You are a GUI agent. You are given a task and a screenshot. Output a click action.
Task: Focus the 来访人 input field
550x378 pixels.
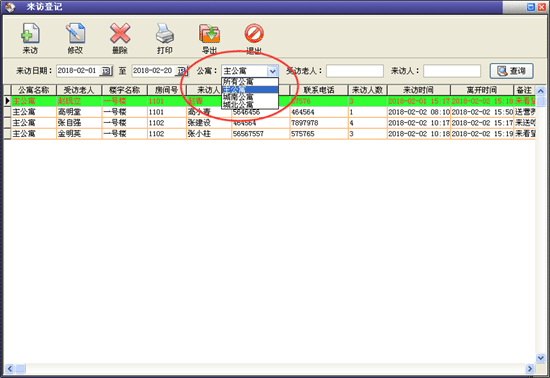point(452,71)
